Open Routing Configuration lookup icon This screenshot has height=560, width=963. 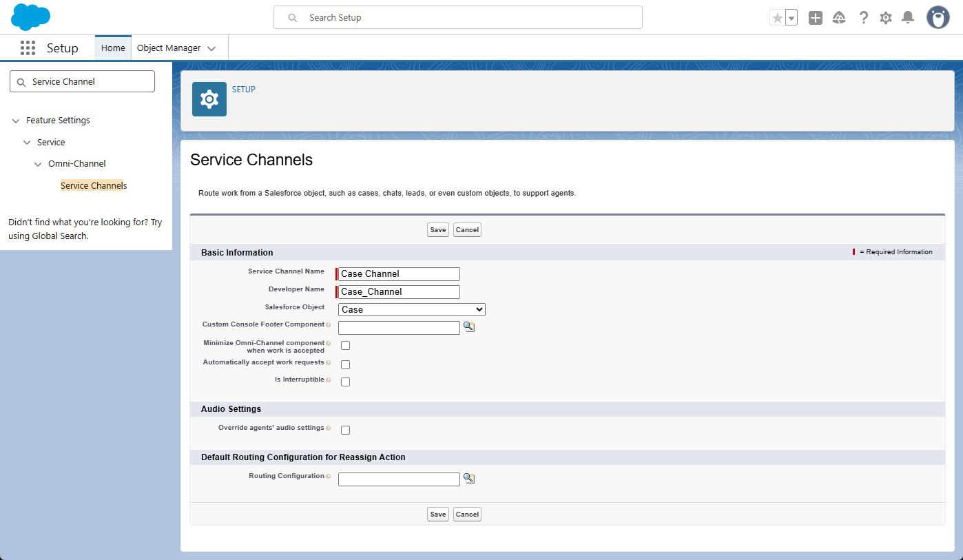[469, 478]
